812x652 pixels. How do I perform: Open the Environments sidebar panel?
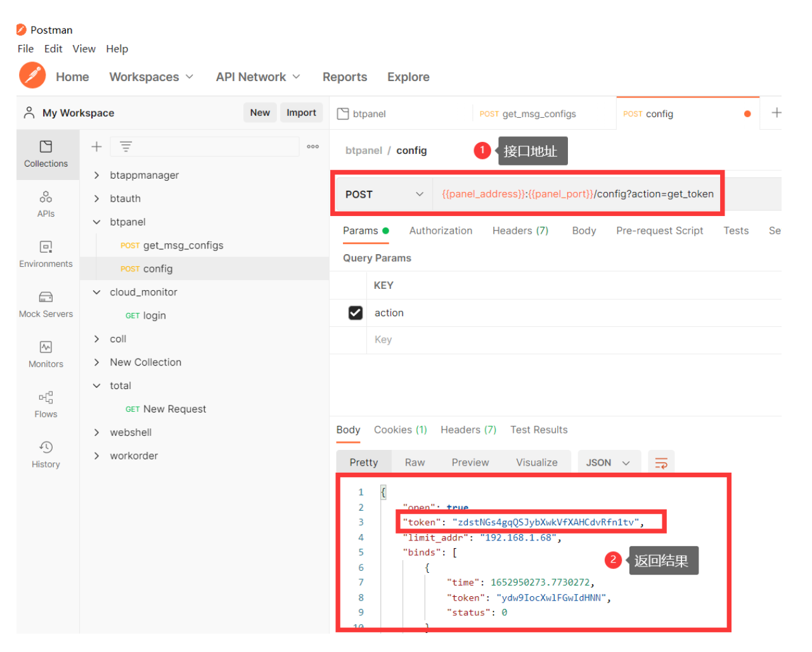(x=46, y=254)
